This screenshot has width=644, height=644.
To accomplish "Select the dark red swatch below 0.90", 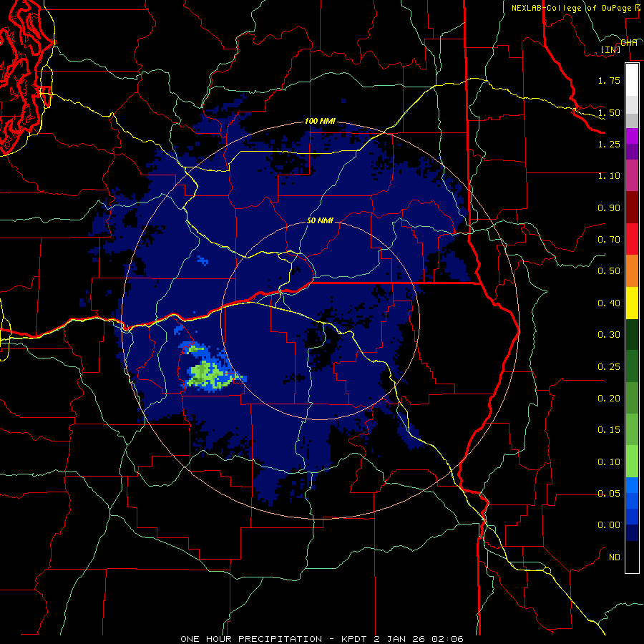I will [632, 208].
